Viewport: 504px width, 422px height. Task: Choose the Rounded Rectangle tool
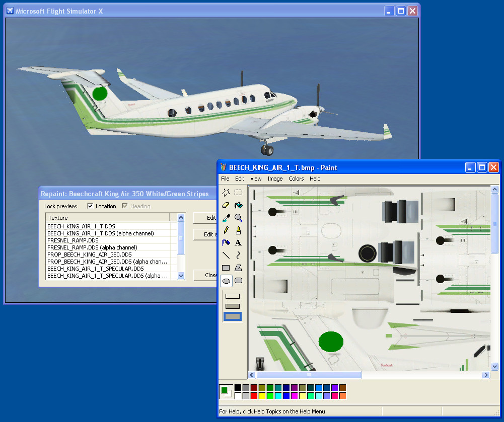(239, 281)
